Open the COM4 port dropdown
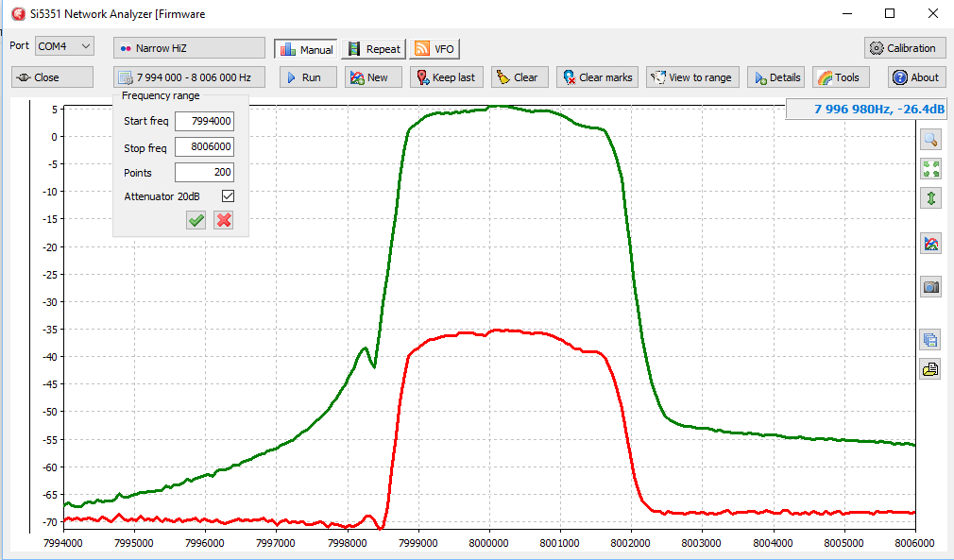The height and width of the screenshot is (560, 954). 64,46
